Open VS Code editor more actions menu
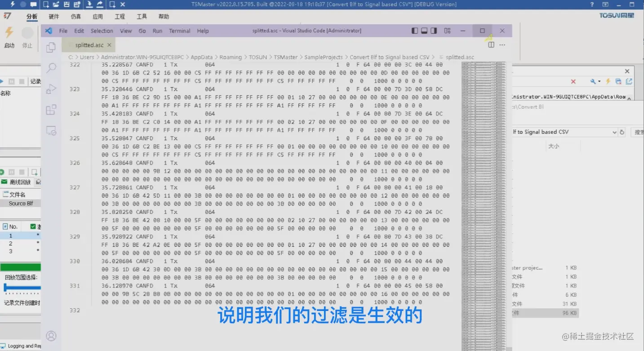This screenshot has width=644, height=351. pyautogui.click(x=502, y=45)
